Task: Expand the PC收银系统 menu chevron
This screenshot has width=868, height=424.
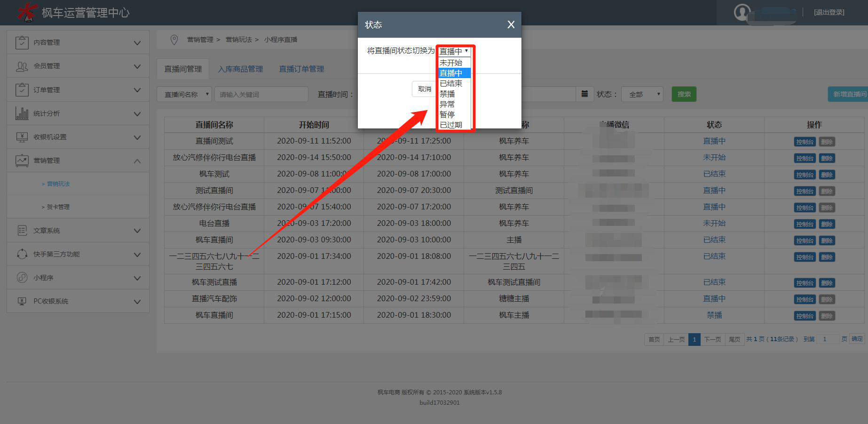Action: [x=137, y=302]
